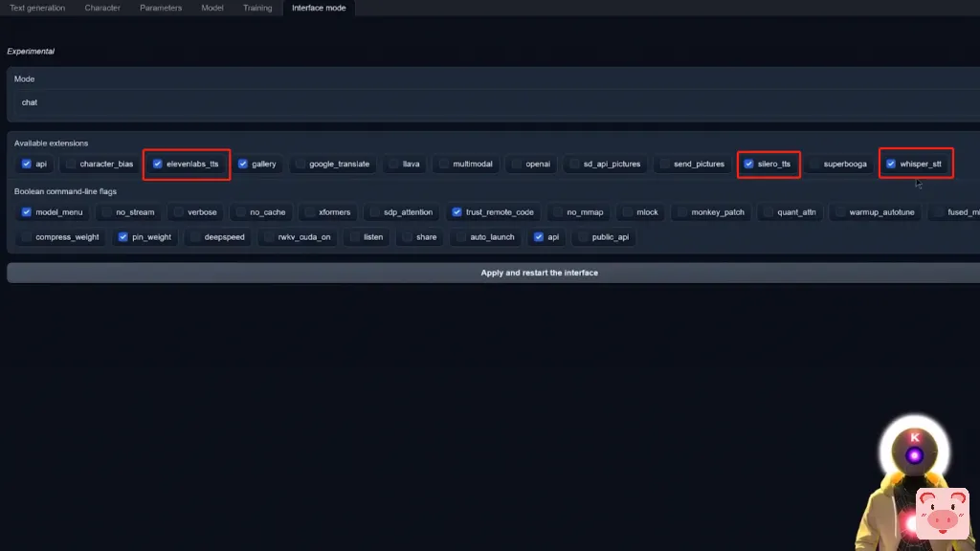
Task: Toggle the gallery extension checkbox
Action: pos(242,164)
